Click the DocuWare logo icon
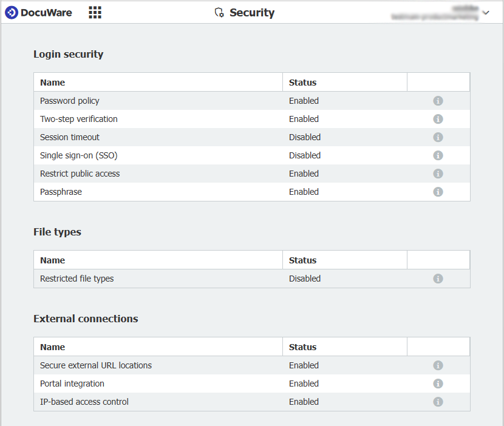 point(10,12)
